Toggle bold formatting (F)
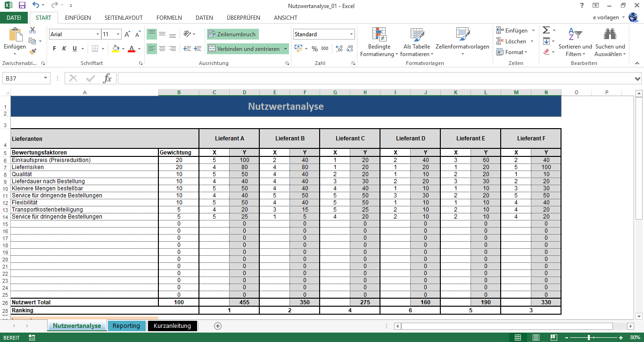This screenshot has width=644, height=342. [x=54, y=49]
